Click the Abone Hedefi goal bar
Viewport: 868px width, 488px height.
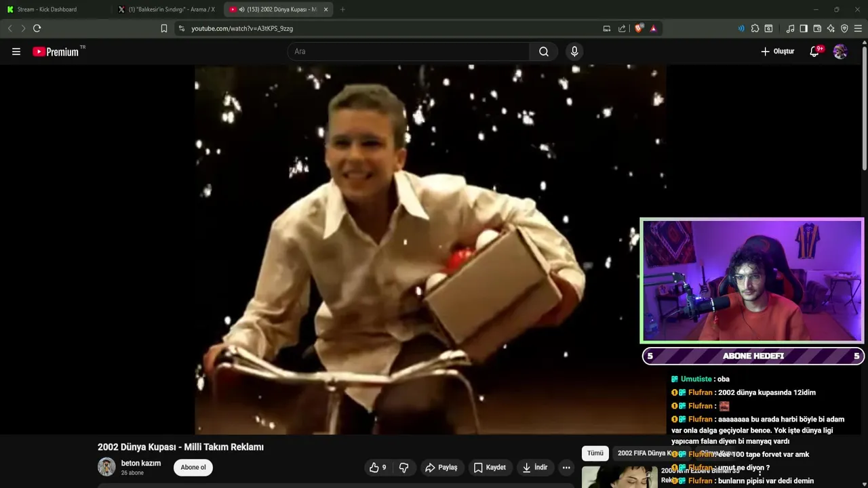(x=753, y=357)
